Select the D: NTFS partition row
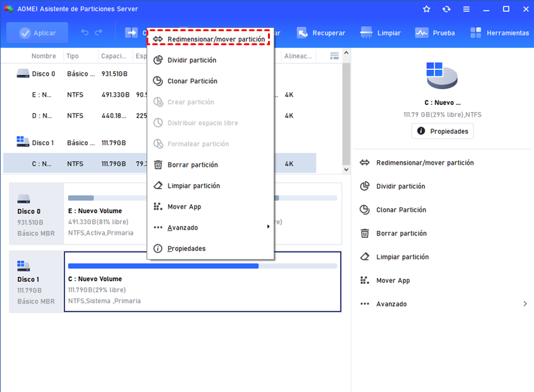Viewport: 534px width, 392px height. [x=160, y=116]
